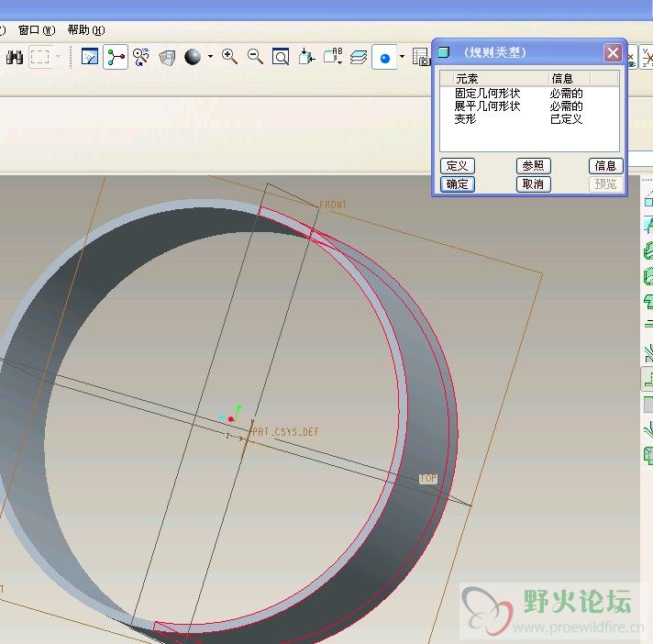This screenshot has width=653, height=644.
Task: Click the layers icon in toolbar
Action: coord(359,57)
